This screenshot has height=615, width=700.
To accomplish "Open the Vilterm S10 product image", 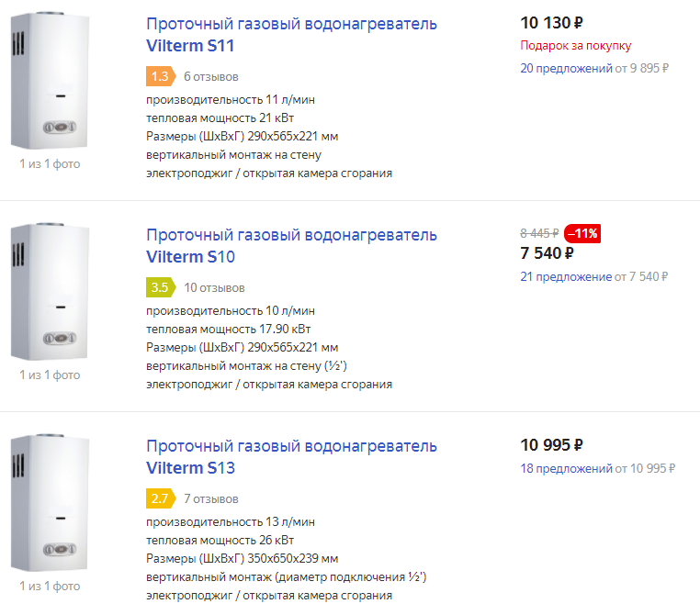I will pos(50,292).
